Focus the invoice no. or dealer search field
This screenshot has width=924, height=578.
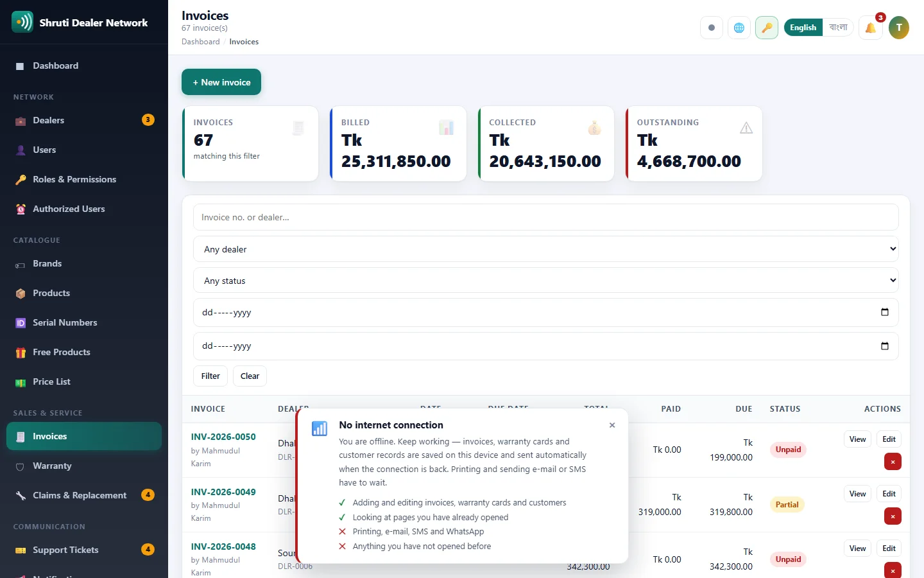tap(545, 217)
